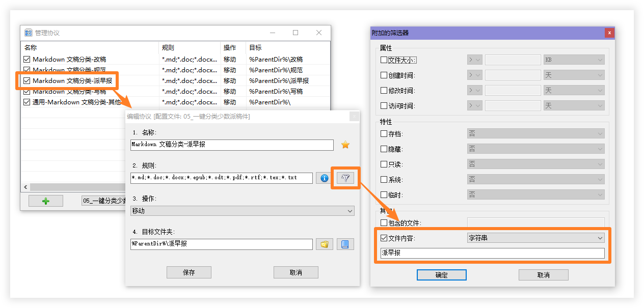Open the KB file size unit dropdown
The width and height of the screenshot is (644, 308).
tap(574, 60)
